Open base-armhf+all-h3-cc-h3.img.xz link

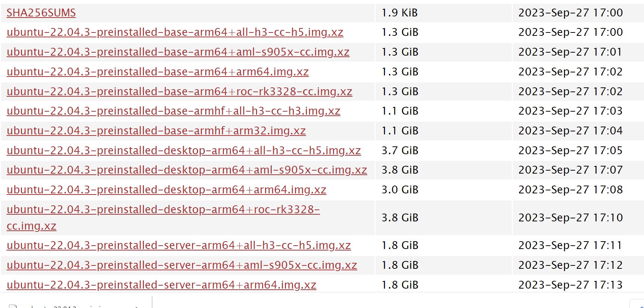tap(173, 111)
